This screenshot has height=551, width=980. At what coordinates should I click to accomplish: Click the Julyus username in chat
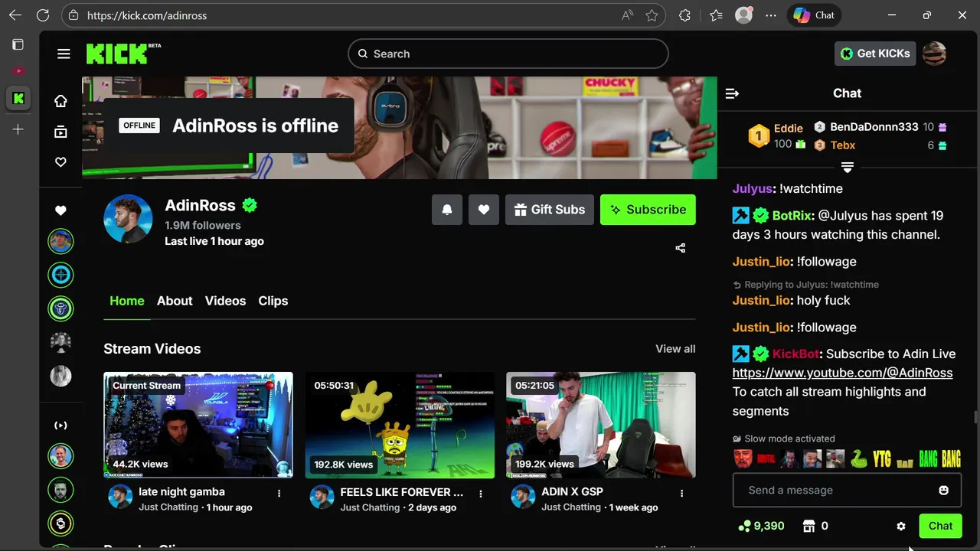(751, 188)
